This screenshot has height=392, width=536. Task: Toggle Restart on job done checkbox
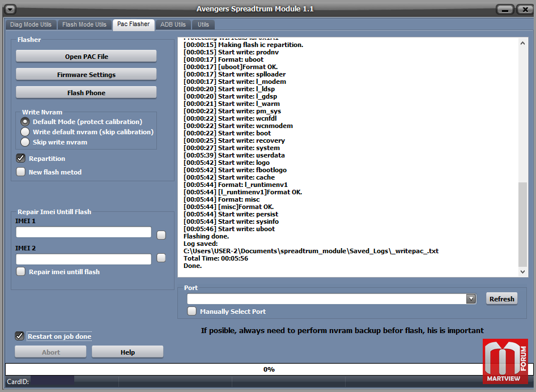[19, 336]
